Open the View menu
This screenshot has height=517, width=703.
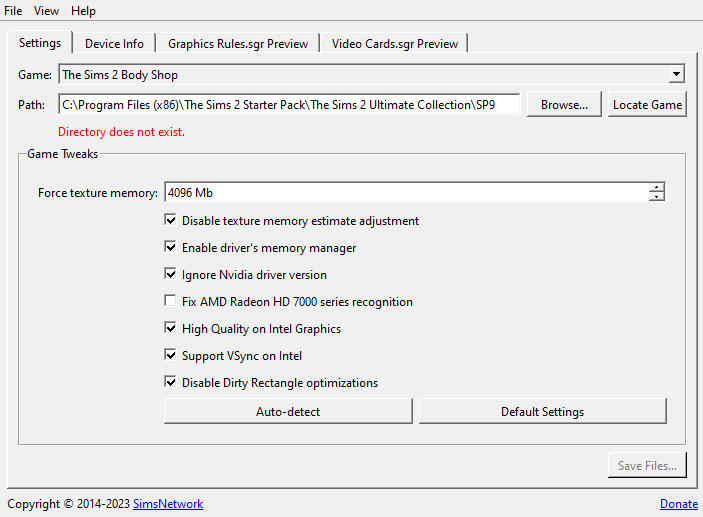[46, 11]
